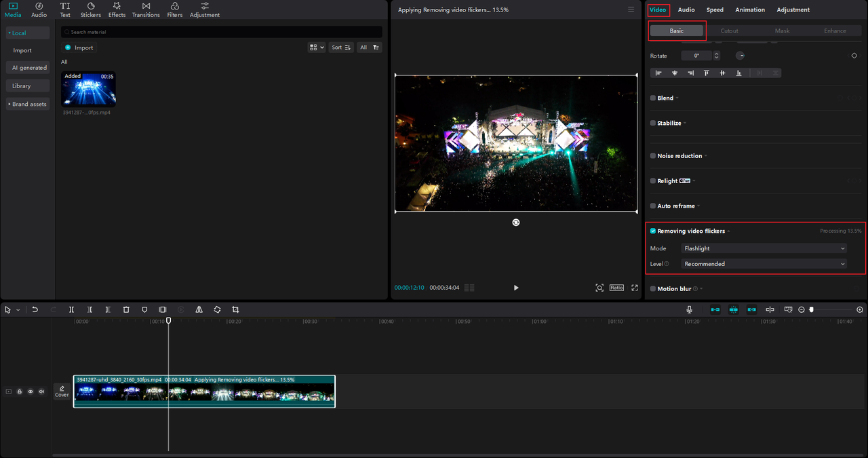868x458 pixels.
Task: Click the Import button in media panel
Action: pos(79,47)
